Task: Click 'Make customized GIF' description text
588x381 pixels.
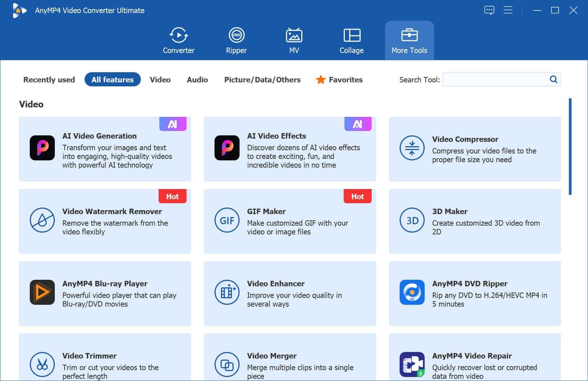Action: [298, 227]
